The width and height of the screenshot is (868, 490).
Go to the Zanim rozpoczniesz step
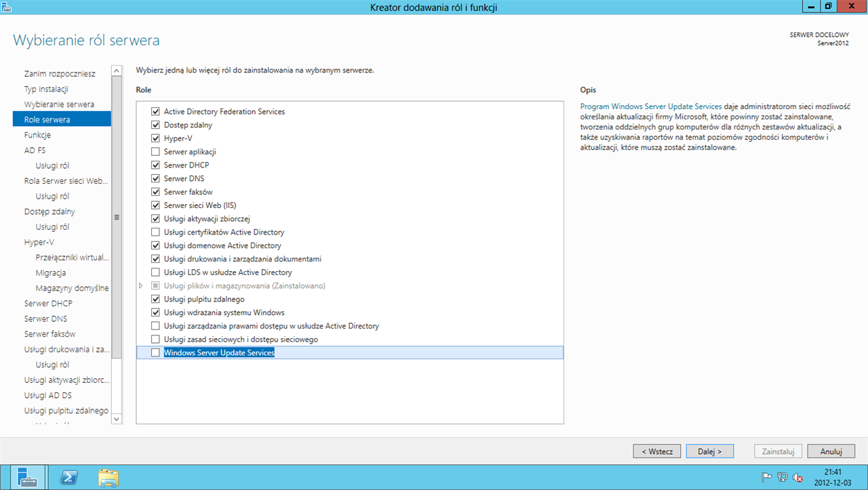[60, 73]
